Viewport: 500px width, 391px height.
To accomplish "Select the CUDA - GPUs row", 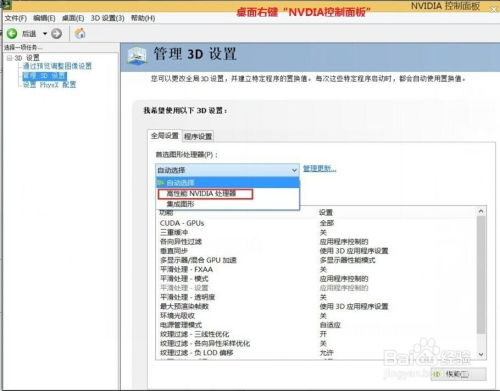I will (317, 223).
